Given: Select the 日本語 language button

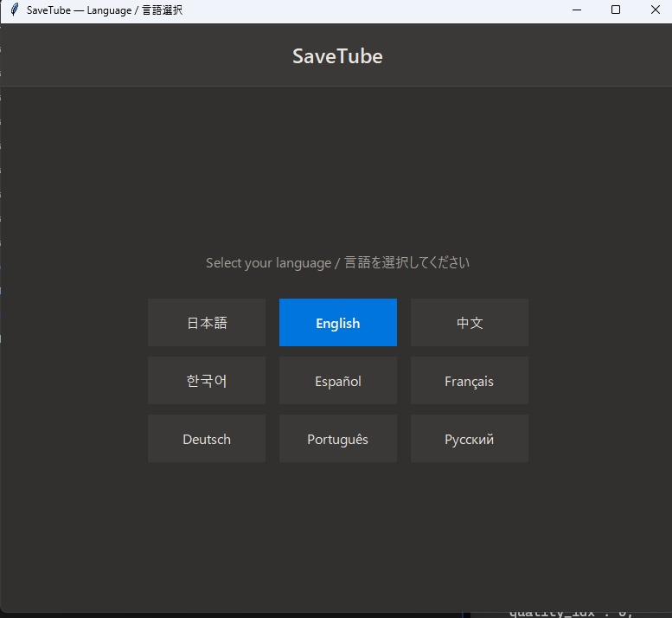Looking at the screenshot, I should 207,323.
